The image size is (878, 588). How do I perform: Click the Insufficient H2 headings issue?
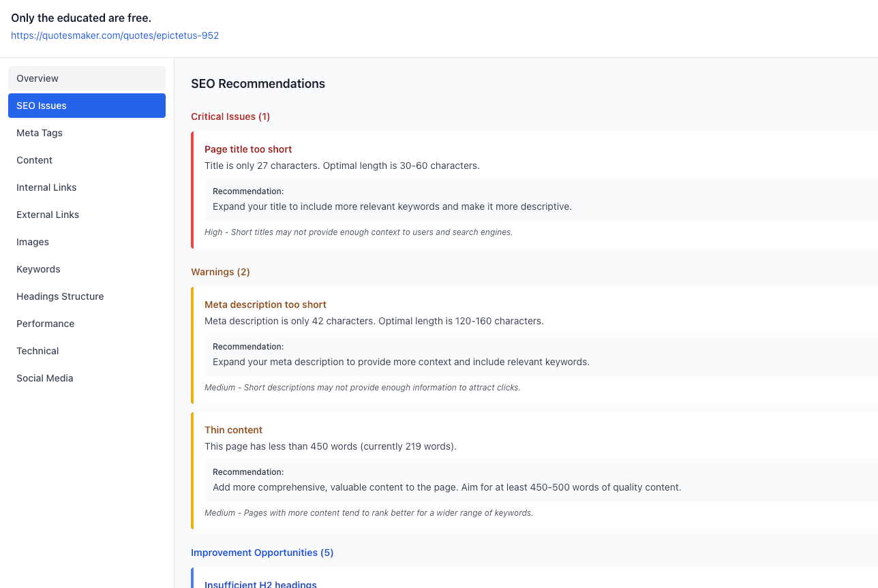tap(260, 584)
